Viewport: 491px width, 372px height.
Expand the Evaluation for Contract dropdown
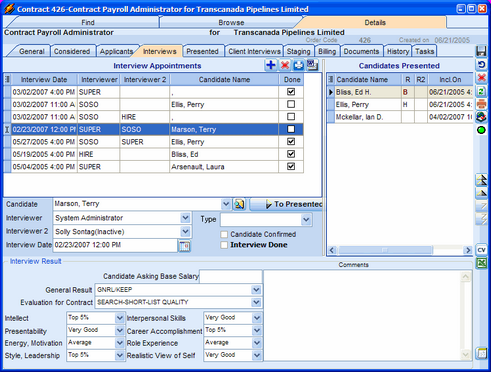pos(256,302)
